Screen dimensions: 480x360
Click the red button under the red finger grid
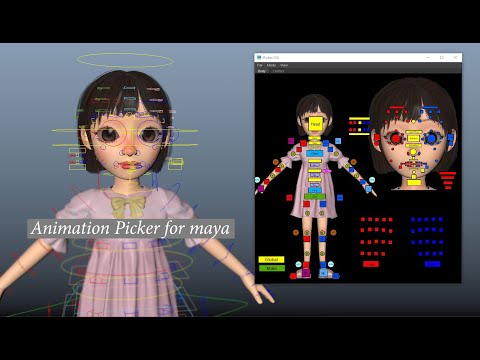pos(371,264)
